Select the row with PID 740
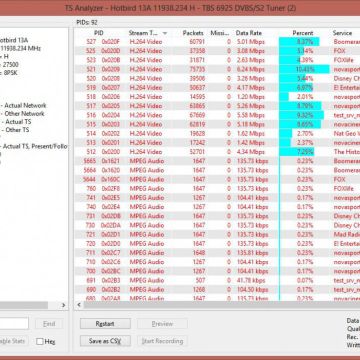Viewport: 360px width, 360px height. click(x=217, y=207)
